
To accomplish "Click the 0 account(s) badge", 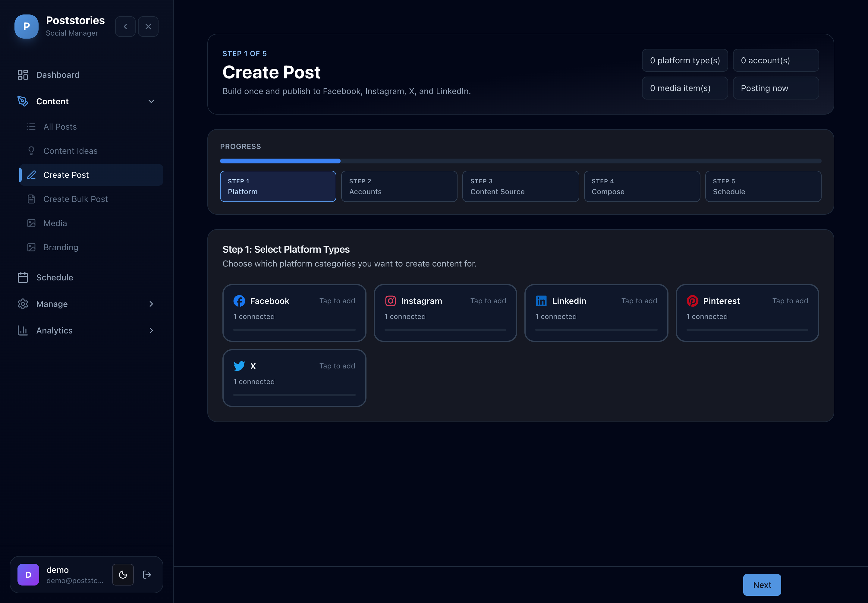I will pos(776,61).
